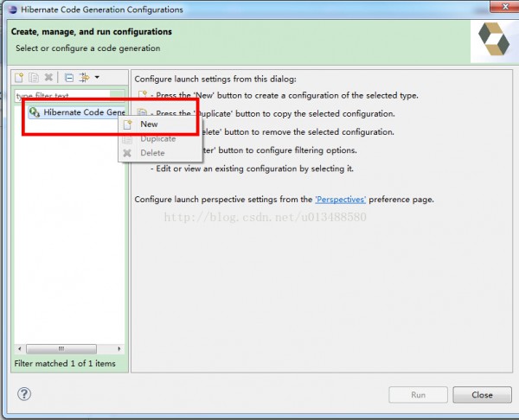Click the 'Filter matched 1 of 1 items' text
Screen dimensions: 519x420
point(65,364)
